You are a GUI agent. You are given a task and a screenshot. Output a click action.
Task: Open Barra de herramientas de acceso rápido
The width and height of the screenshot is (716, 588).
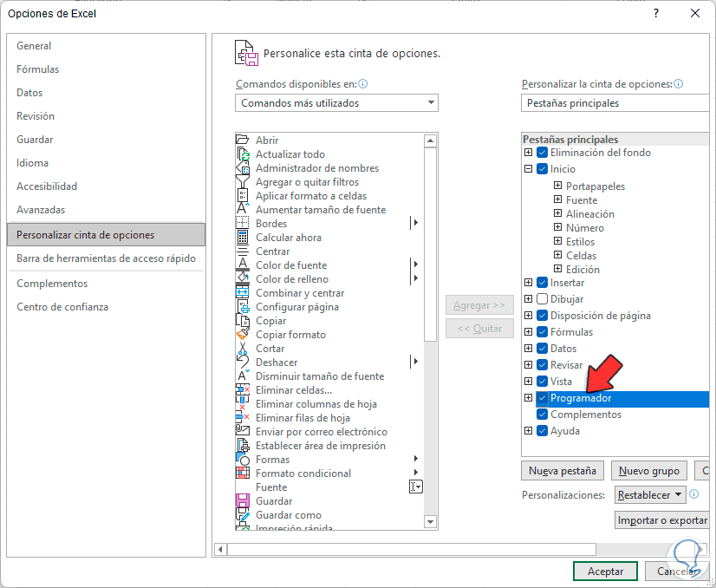(106, 258)
